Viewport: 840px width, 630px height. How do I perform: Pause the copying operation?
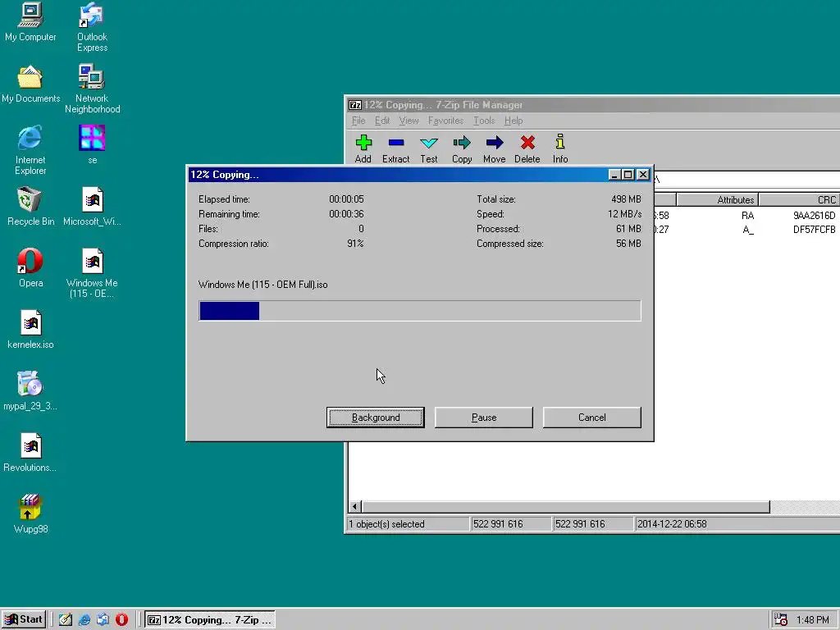click(484, 418)
